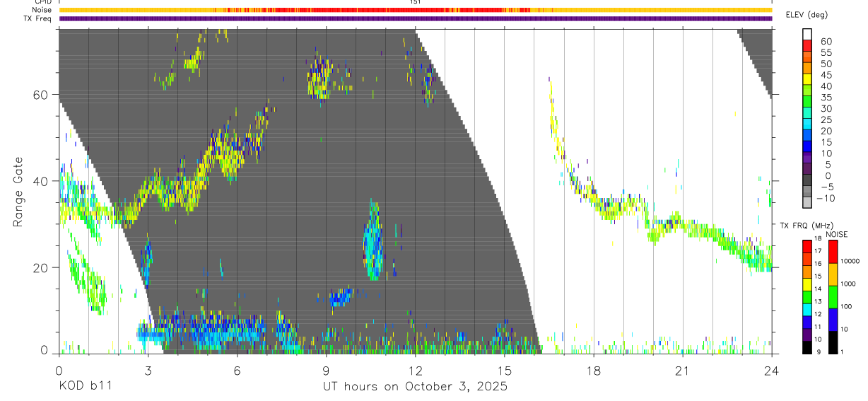
Task: Click the 'KOD b11' radar beam label
Action: pos(85,386)
